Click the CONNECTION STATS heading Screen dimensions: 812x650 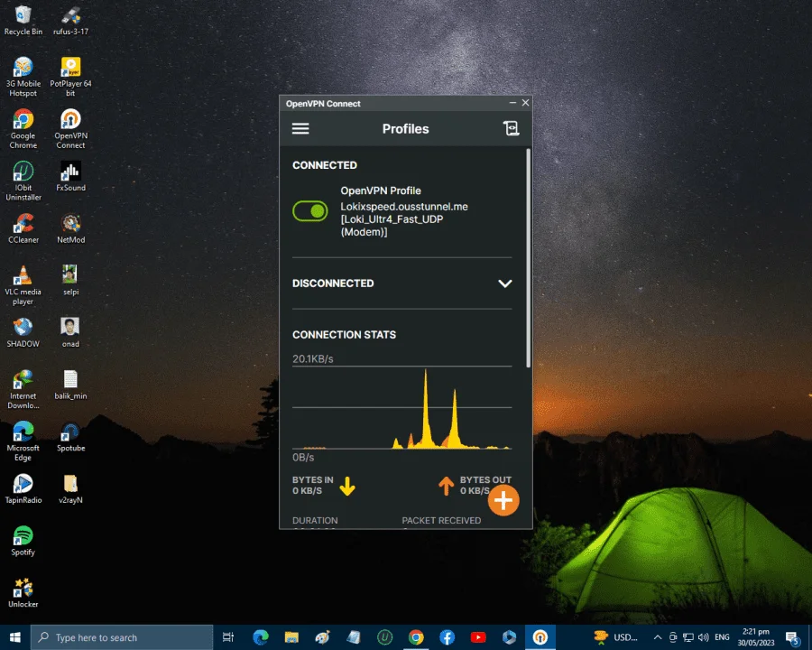coord(344,335)
